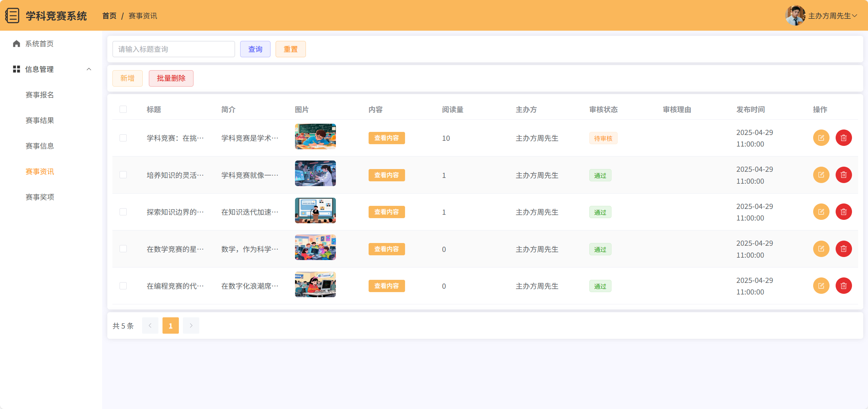This screenshot has width=868, height=409.
Task: Delete the 在编程竞赛的代 entry via trash icon
Action: coord(843,286)
